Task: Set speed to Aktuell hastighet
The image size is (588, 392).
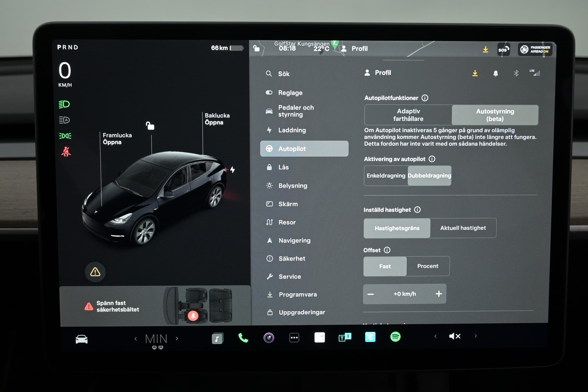Action: pos(463,228)
